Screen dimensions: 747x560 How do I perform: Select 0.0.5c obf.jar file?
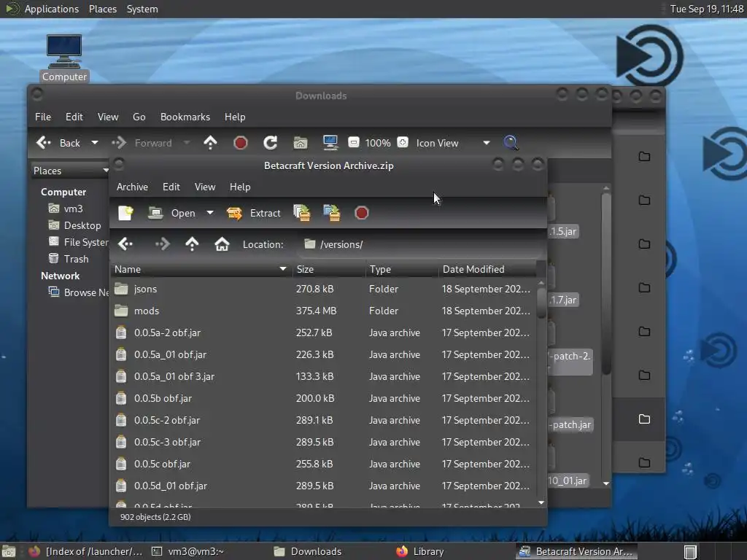click(x=323, y=464)
